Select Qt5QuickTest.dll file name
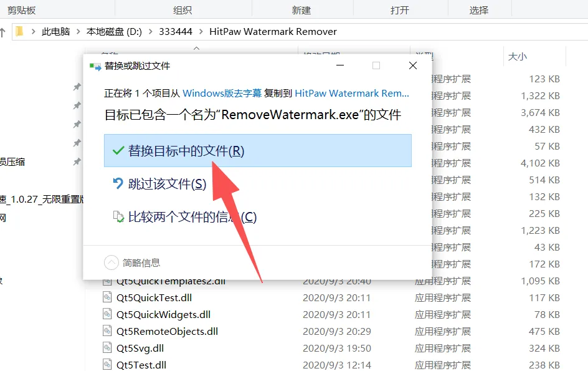 click(x=154, y=298)
